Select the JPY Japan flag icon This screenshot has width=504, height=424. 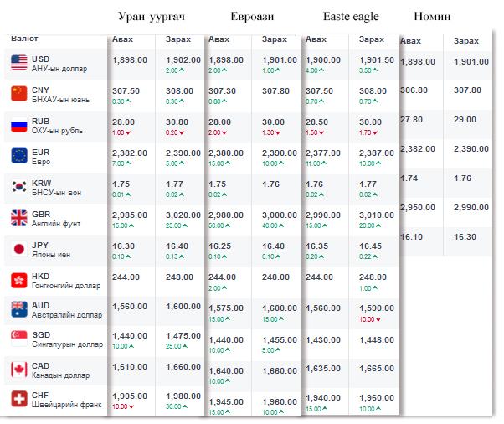tap(19, 249)
